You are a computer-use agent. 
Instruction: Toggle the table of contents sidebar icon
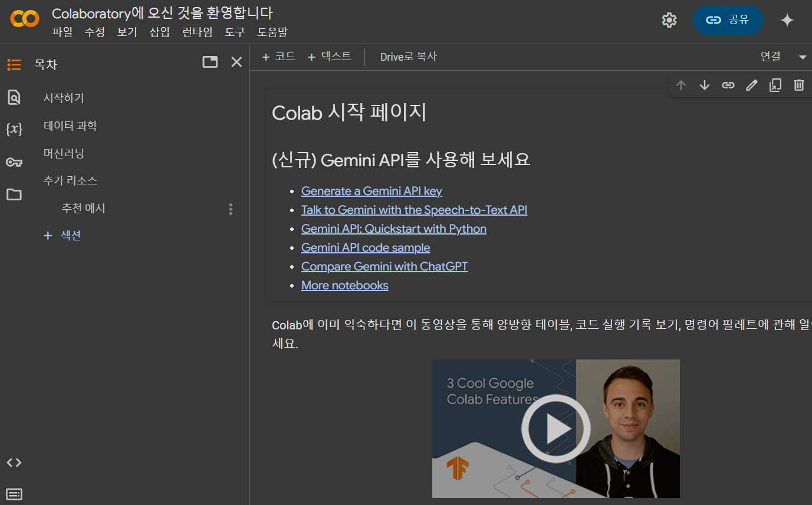tap(14, 64)
